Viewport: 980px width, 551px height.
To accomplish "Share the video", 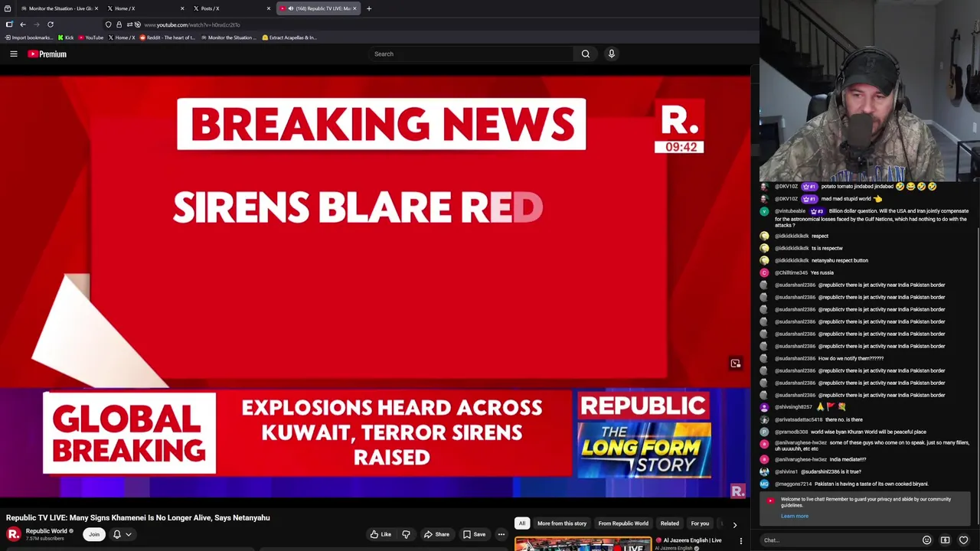I will pos(436,534).
